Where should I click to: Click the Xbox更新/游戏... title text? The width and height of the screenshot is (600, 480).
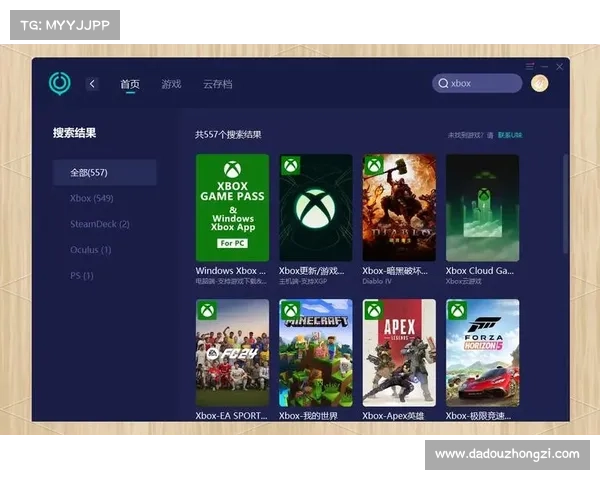coord(311,271)
